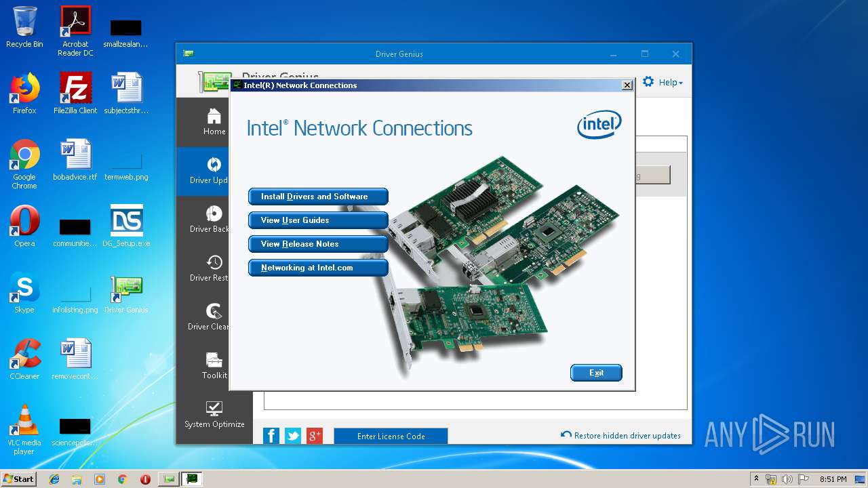868x488 pixels.
Task: Launch Opera desktop shortcut
Action: pyautogui.click(x=24, y=226)
